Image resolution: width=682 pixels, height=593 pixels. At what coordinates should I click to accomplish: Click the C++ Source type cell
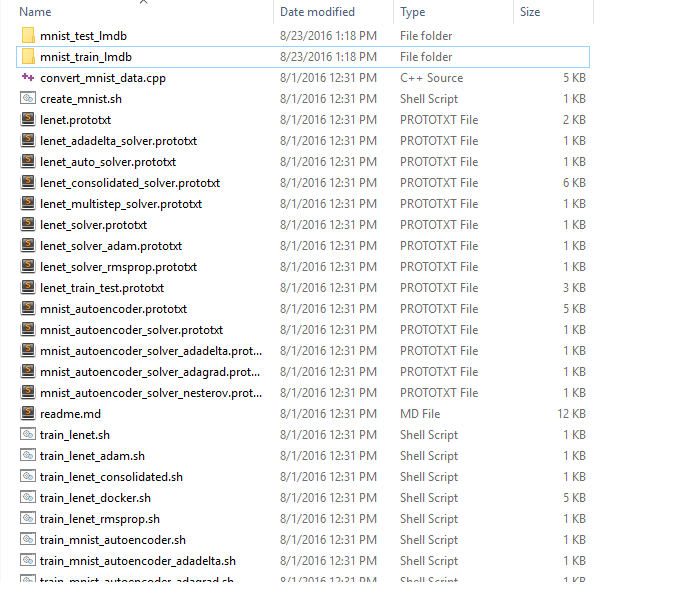pos(431,78)
